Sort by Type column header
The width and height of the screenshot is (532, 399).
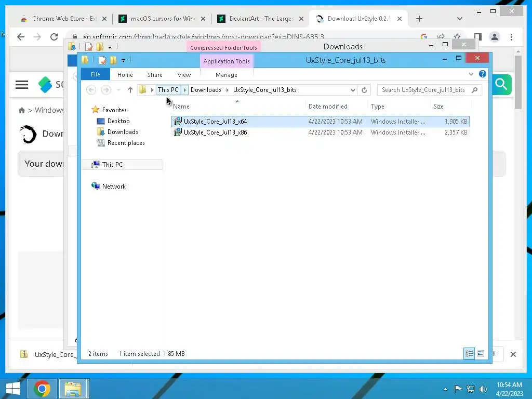click(x=377, y=106)
